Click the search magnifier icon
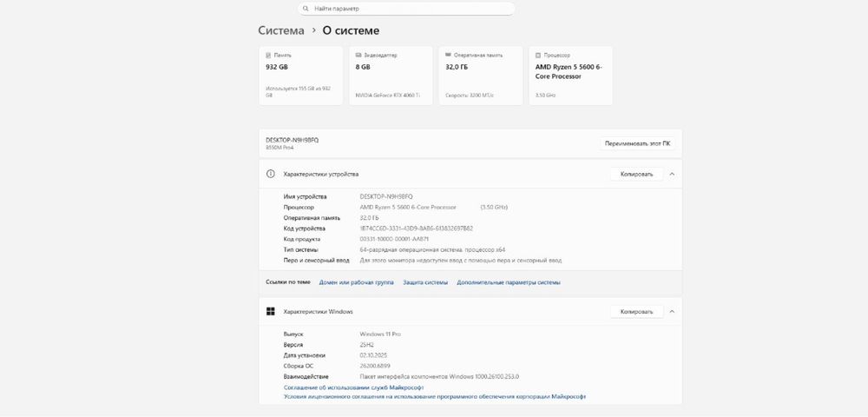Image resolution: width=868 pixels, height=417 pixels. click(306, 9)
